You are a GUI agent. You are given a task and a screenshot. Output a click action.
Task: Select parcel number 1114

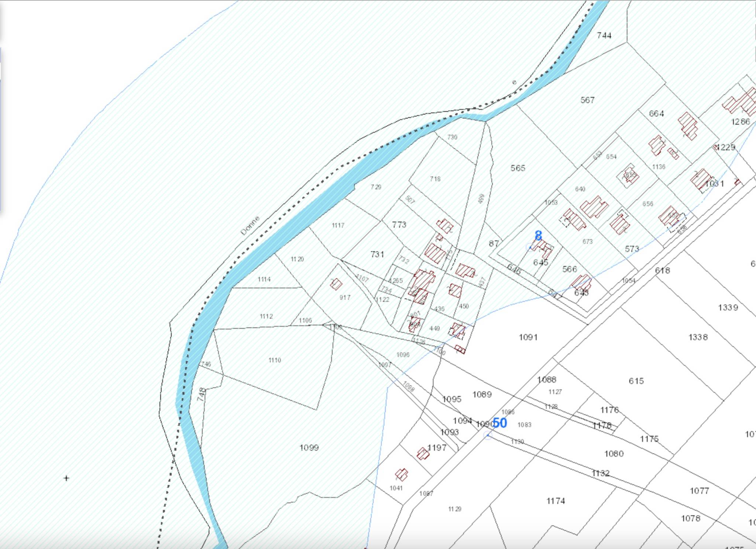[x=264, y=279]
